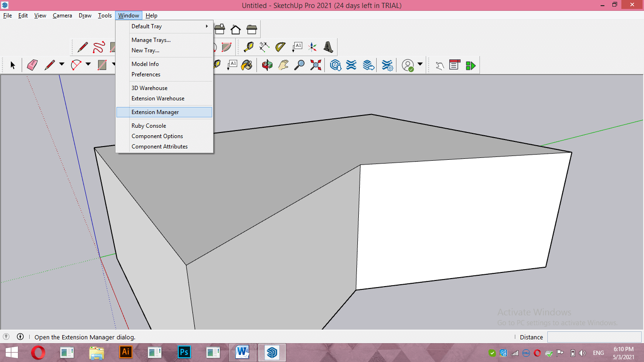Open the Edit menu

tap(23, 16)
